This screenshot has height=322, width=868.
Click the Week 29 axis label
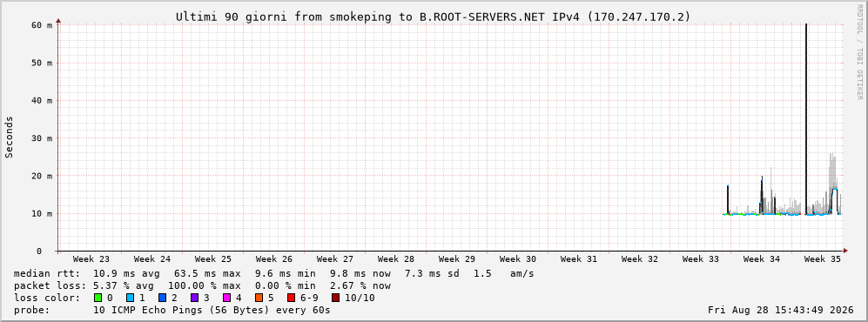tap(457, 259)
